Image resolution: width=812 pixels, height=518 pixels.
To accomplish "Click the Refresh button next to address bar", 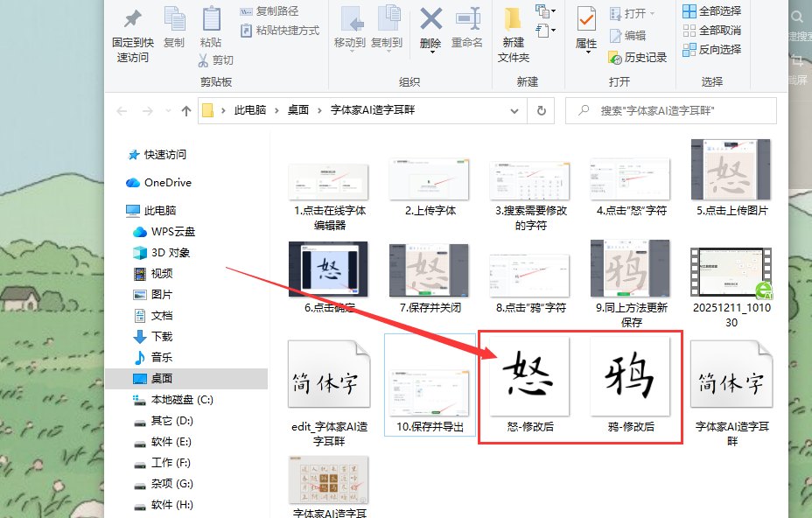I will tap(541, 110).
